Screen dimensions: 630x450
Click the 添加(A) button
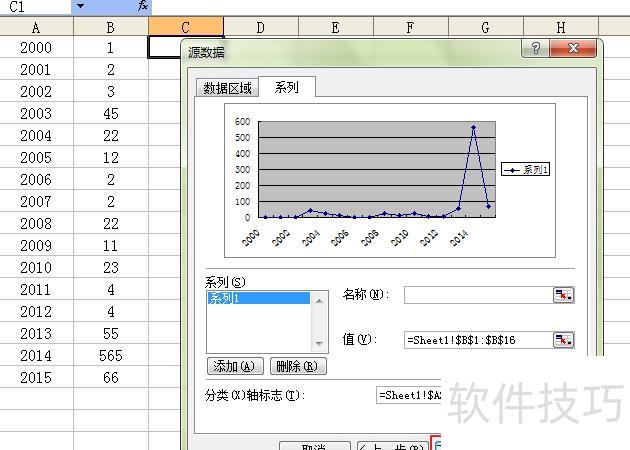(x=235, y=366)
